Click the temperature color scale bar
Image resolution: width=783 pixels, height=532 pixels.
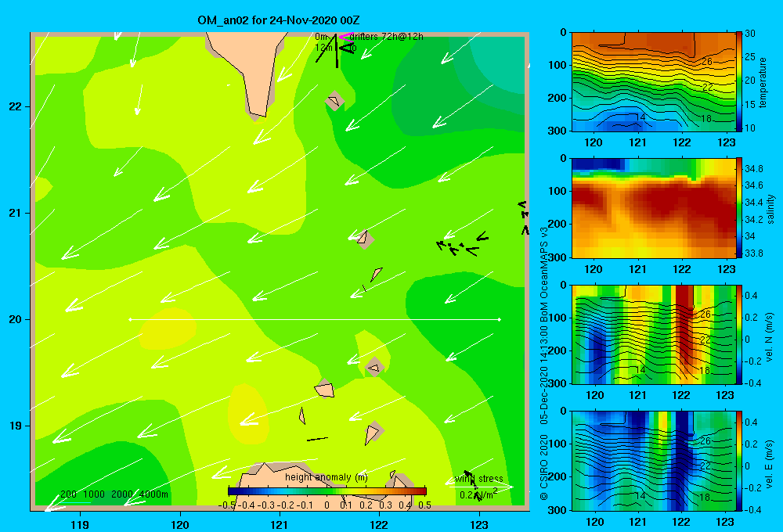[739, 82]
